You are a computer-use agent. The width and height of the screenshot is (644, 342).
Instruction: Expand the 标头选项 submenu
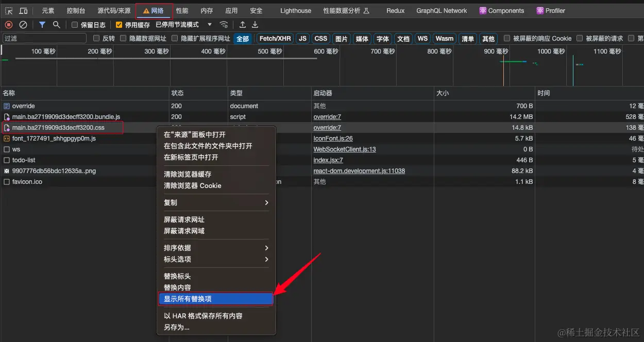tap(216, 260)
